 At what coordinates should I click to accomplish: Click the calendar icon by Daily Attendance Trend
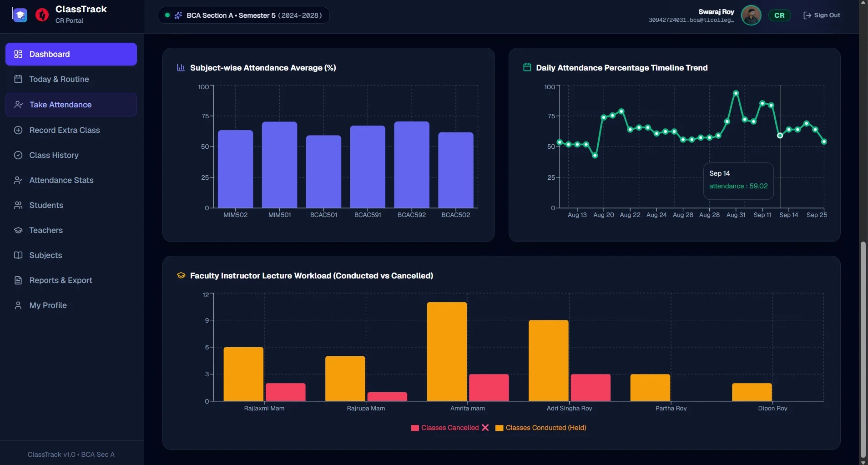point(527,67)
